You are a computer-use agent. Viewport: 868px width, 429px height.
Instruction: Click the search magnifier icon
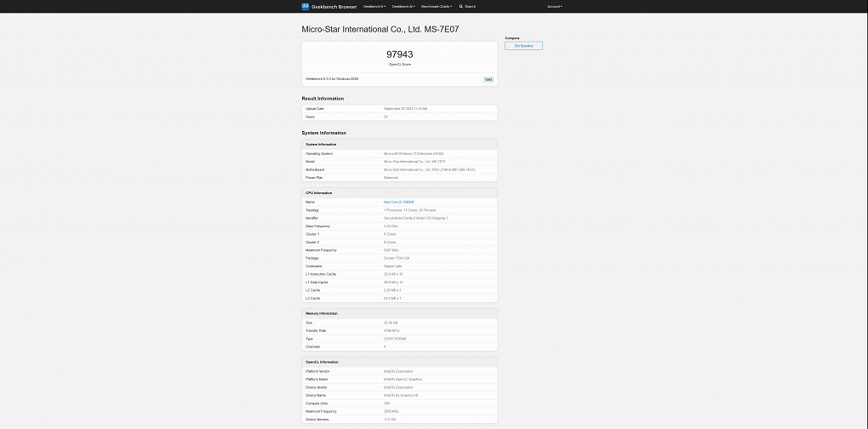coord(461,6)
